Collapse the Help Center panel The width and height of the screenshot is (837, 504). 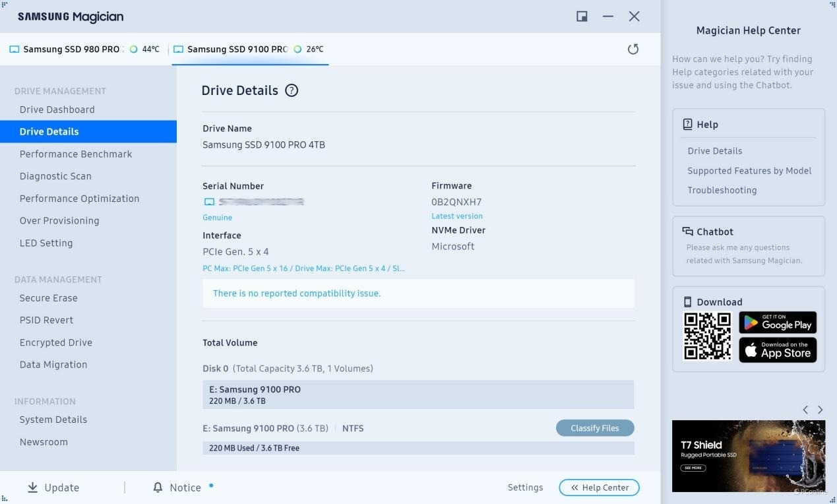tap(599, 488)
